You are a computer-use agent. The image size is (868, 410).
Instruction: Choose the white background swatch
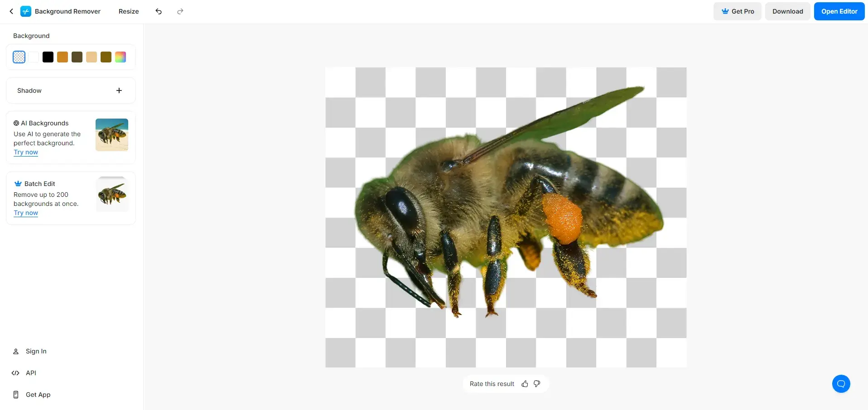(x=34, y=57)
